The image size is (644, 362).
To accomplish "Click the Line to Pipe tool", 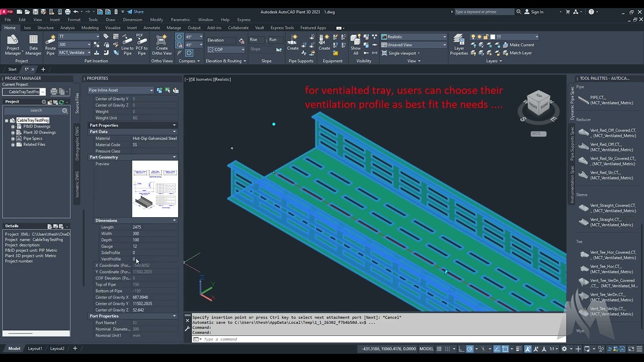I will [127, 45].
